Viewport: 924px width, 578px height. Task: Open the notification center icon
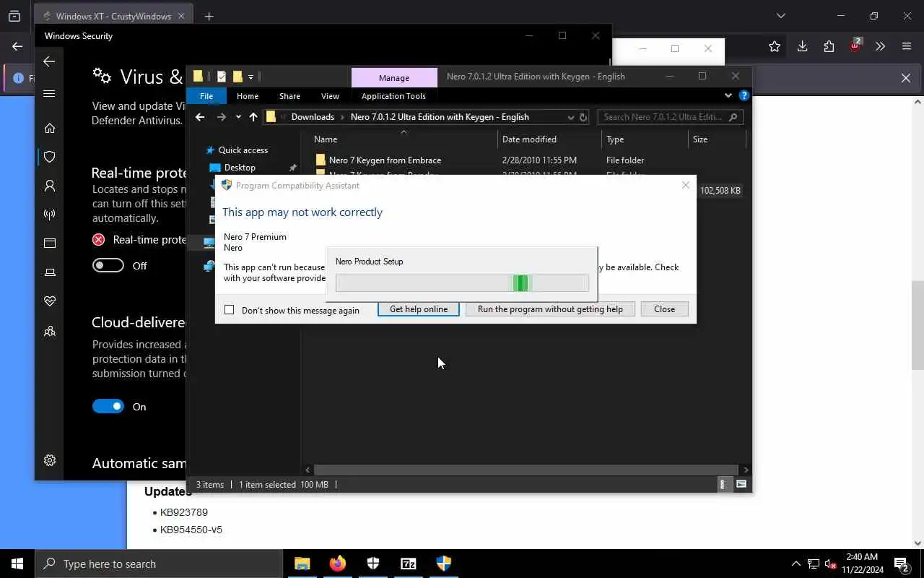[901, 564]
